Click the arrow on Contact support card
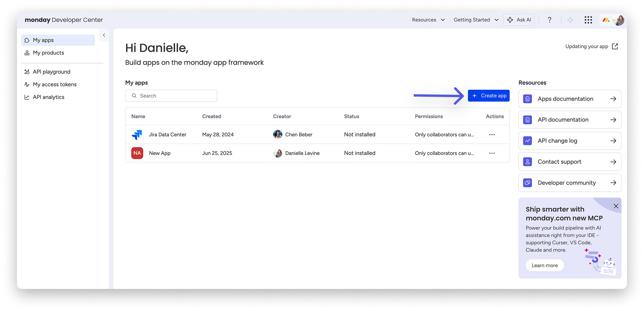The image size is (644, 311). (x=613, y=162)
